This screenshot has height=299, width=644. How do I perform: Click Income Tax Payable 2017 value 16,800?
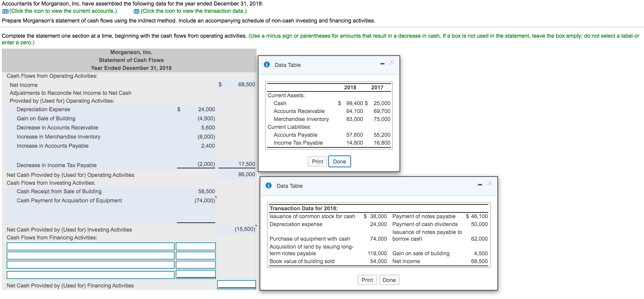pos(382,143)
